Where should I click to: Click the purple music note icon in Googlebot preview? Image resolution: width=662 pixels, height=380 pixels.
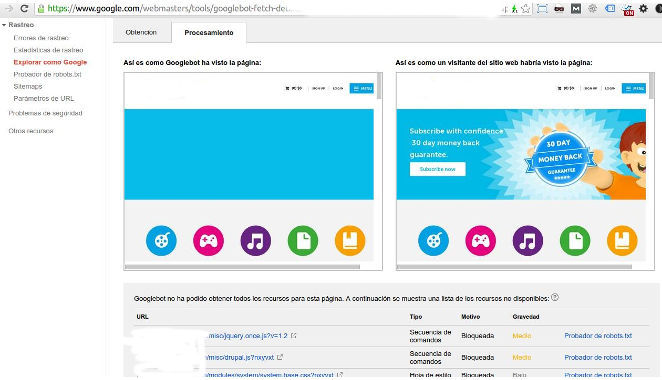coord(255,241)
